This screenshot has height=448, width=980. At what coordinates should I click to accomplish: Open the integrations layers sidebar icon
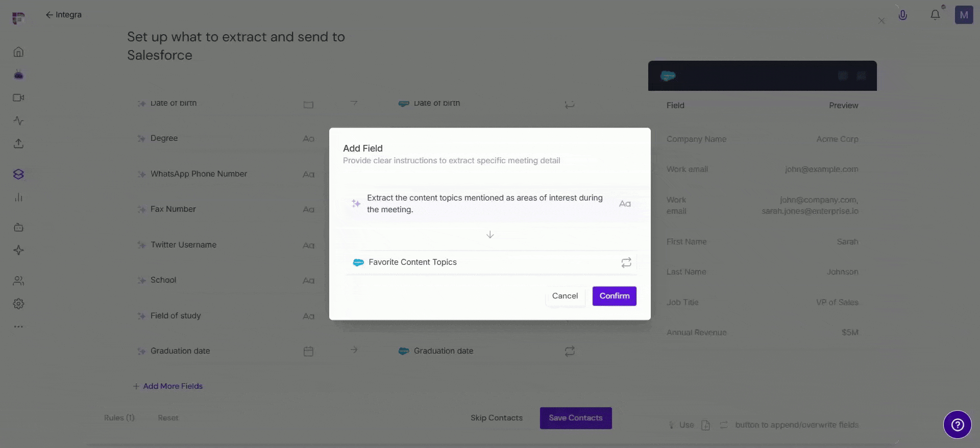[18, 174]
